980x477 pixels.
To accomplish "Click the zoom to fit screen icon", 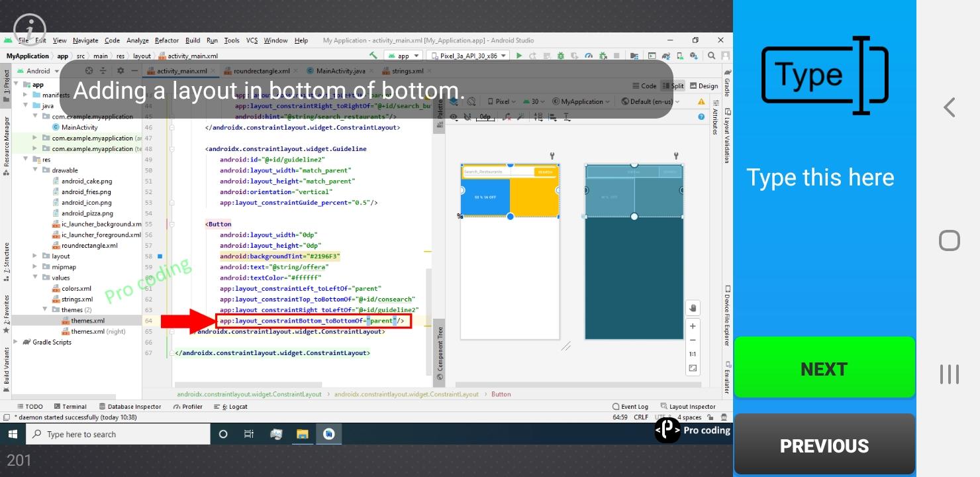I will pos(693,368).
